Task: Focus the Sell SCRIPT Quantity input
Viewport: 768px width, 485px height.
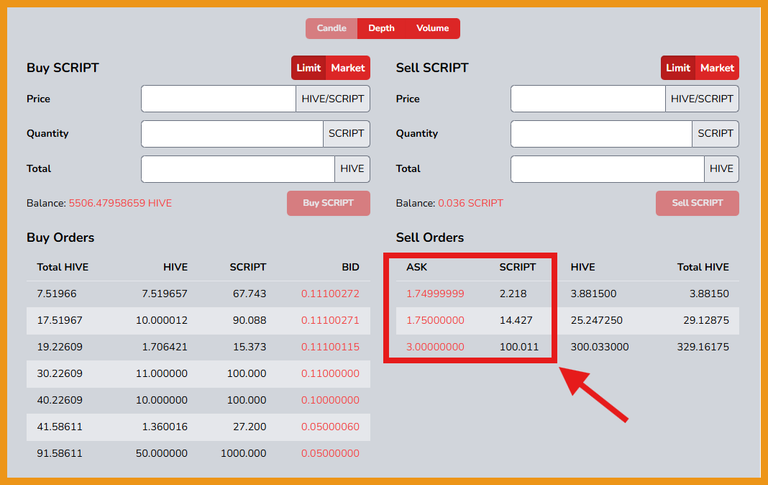Action: 601,134
